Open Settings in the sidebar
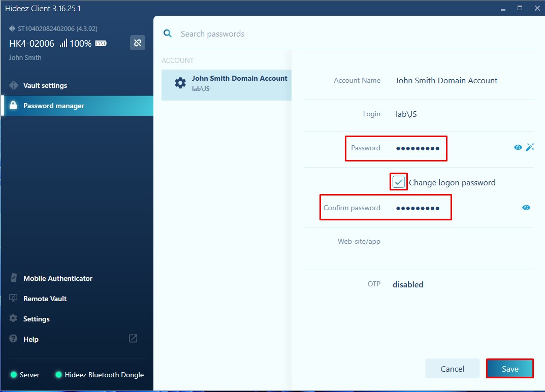This screenshot has width=545, height=392. click(36, 319)
